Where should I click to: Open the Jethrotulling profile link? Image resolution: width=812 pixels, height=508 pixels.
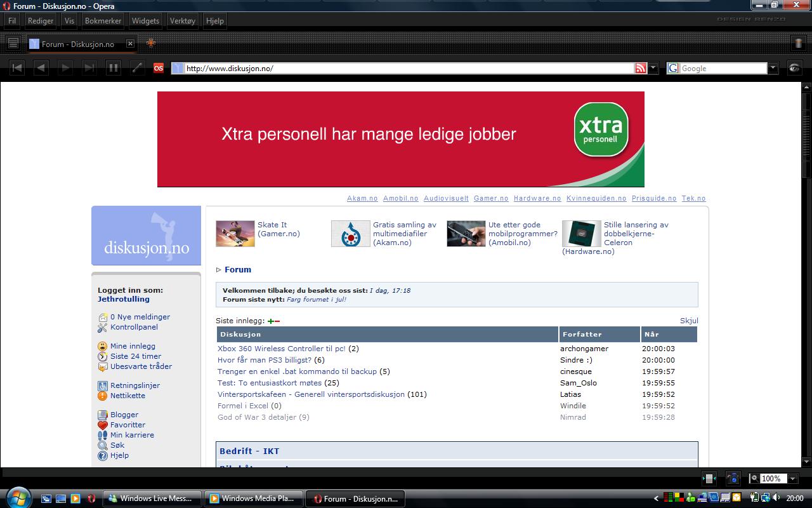point(124,299)
